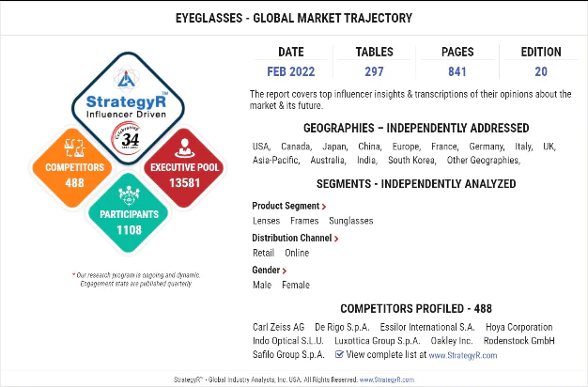The width and height of the screenshot is (588, 387).
Task: Click Oakley Inc. competitor name
Action: coord(452,341)
